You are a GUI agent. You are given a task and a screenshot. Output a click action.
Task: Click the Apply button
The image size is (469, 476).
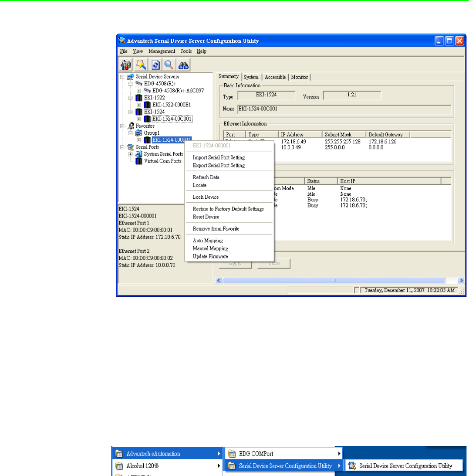coord(236,263)
